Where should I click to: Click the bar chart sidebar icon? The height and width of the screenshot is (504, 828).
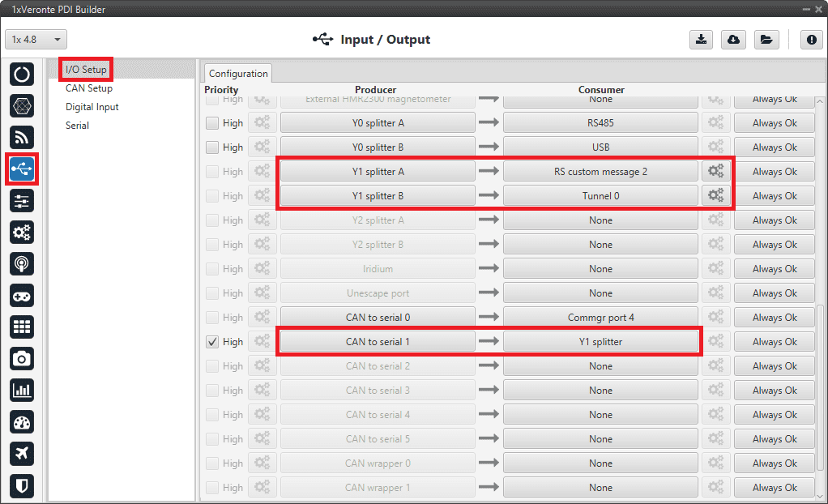click(x=22, y=390)
